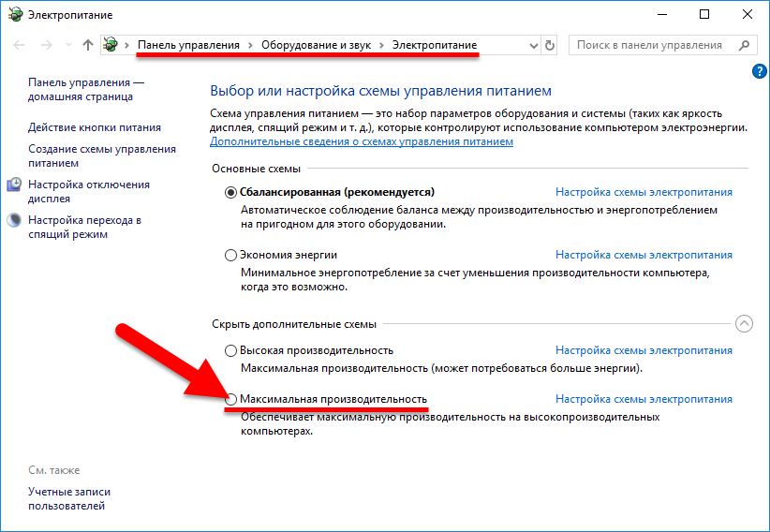770x532 pixels.
Task: Click the Forward navigation arrow
Action: (44, 45)
